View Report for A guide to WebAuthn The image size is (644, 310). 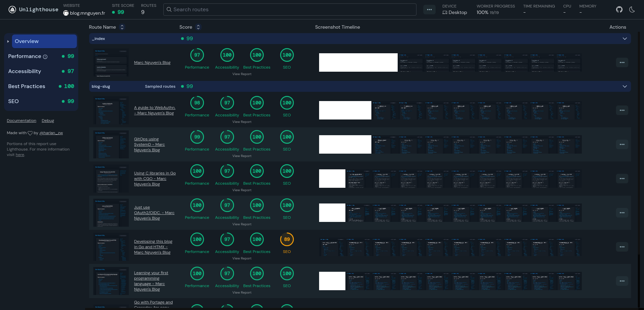tap(242, 122)
